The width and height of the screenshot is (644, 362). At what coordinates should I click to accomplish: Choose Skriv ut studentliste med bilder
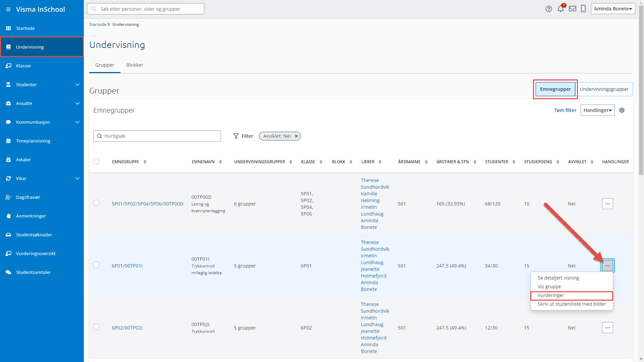(572, 304)
